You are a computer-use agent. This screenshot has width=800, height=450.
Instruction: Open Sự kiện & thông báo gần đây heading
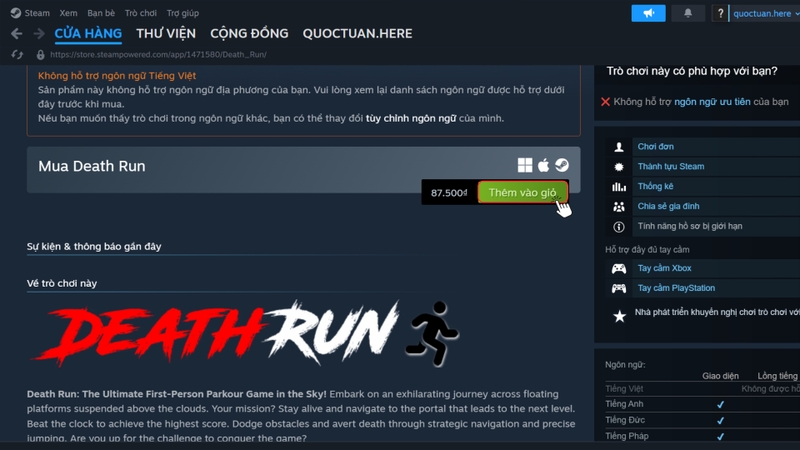click(x=94, y=246)
